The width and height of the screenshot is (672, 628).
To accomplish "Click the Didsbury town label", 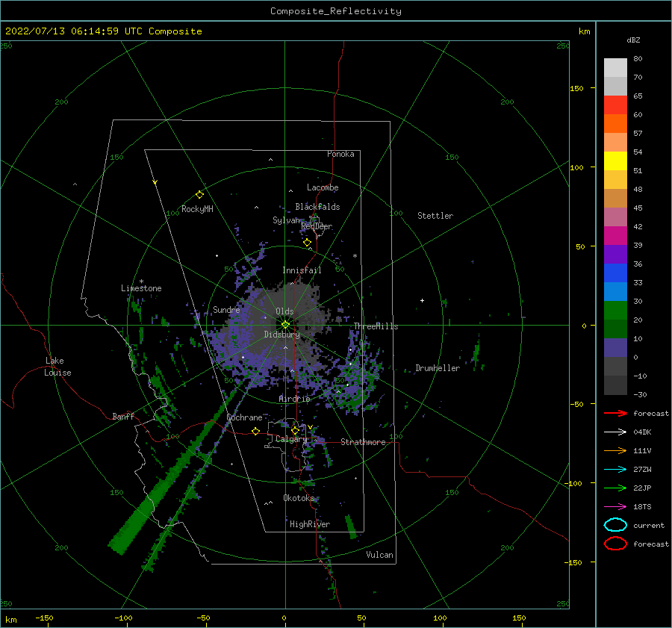I will pyautogui.click(x=281, y=335).
